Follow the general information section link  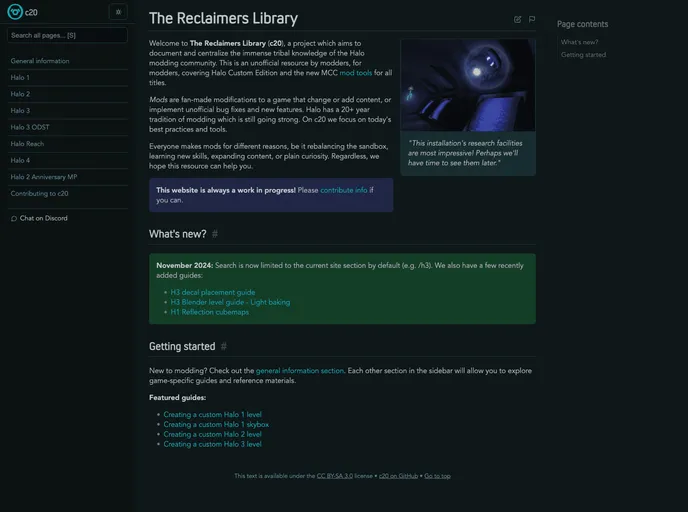[x=300, y=371]
